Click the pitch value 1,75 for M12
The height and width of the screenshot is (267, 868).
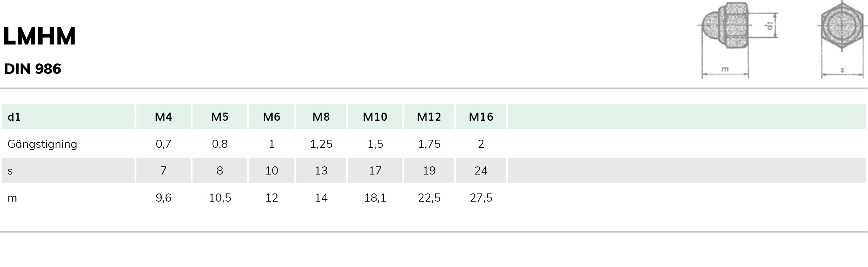[x=429, y=144]
